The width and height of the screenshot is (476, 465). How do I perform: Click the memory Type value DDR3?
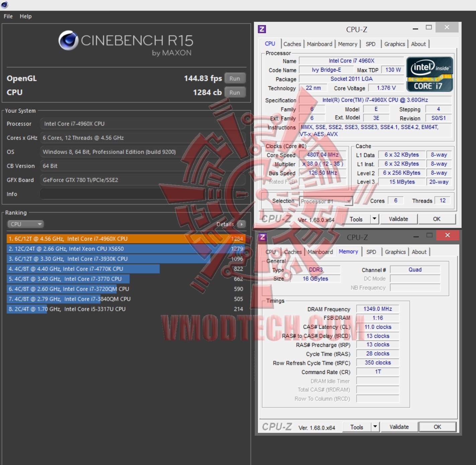315,270
